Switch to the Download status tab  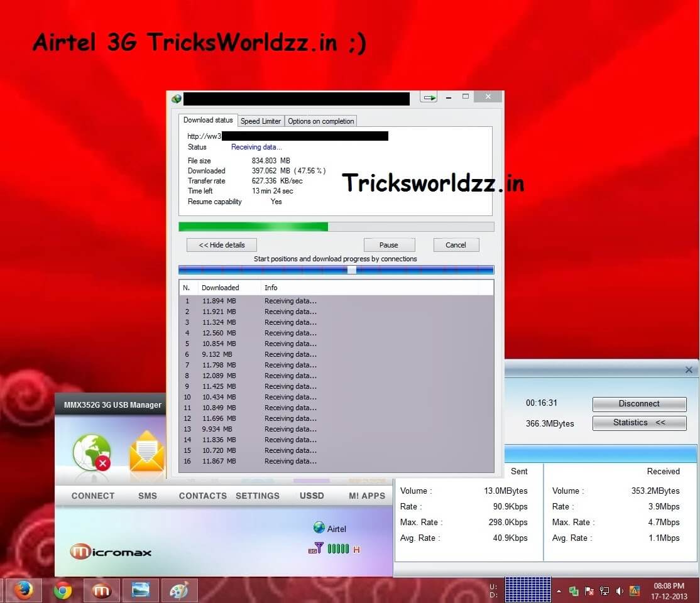[x=208, y=120]
